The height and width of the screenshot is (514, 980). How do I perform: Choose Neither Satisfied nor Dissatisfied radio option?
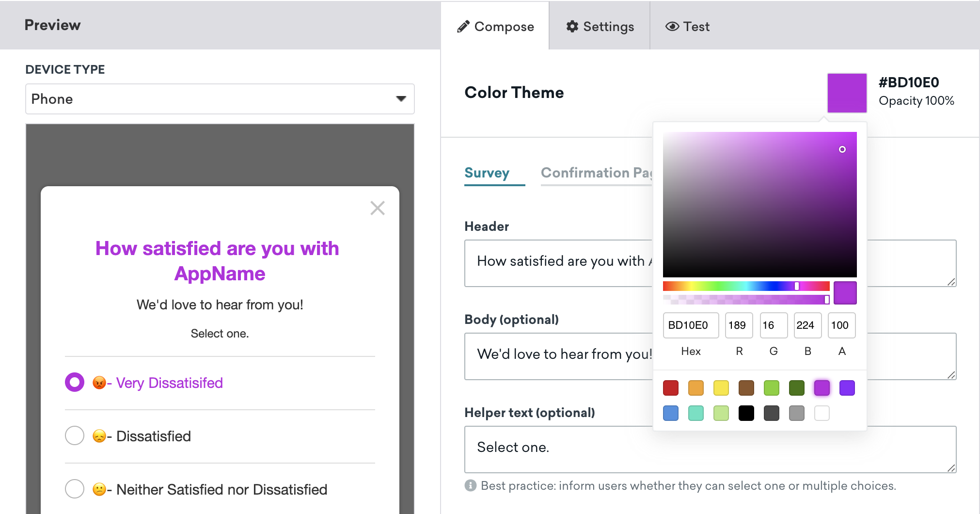75,489
